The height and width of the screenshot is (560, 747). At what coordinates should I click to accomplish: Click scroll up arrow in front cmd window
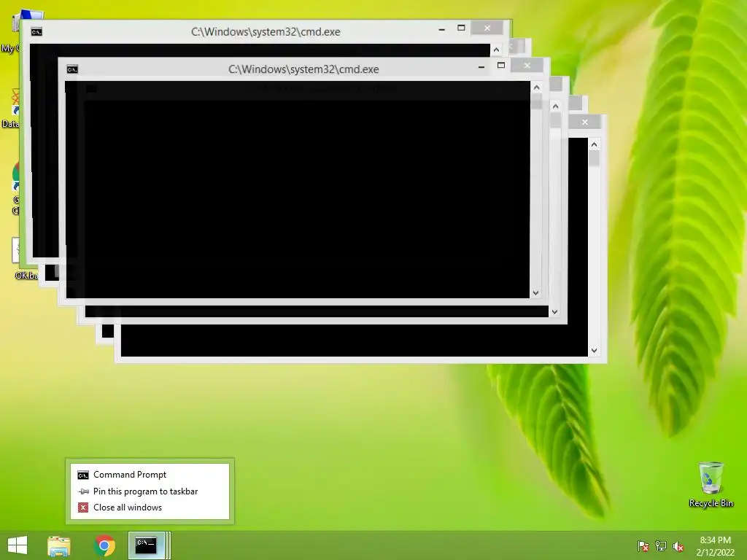536,87
